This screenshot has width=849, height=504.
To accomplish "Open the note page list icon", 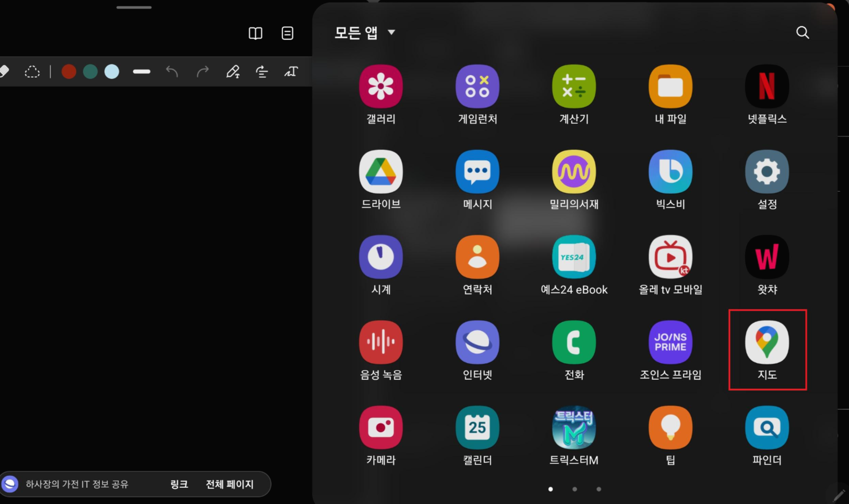I will point(287,33).
